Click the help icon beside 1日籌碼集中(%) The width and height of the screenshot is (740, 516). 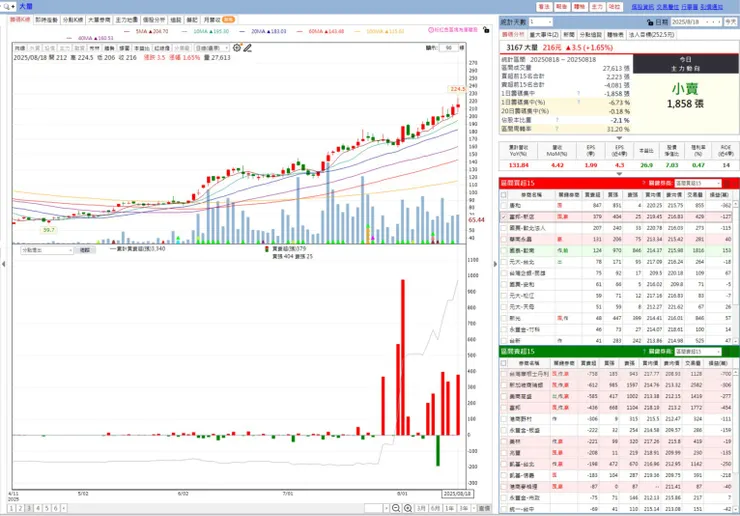578,102
